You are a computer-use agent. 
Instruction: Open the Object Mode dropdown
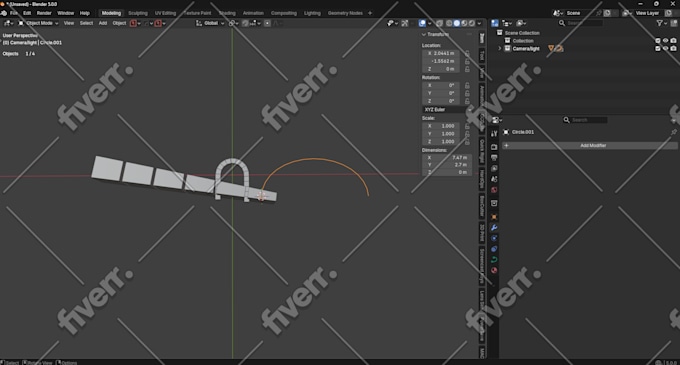pyautogui.click(x=38, y=23)
